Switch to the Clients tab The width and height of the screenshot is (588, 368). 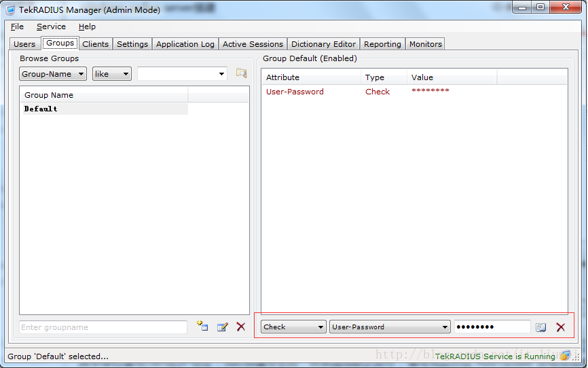click(x=96, y=44)
